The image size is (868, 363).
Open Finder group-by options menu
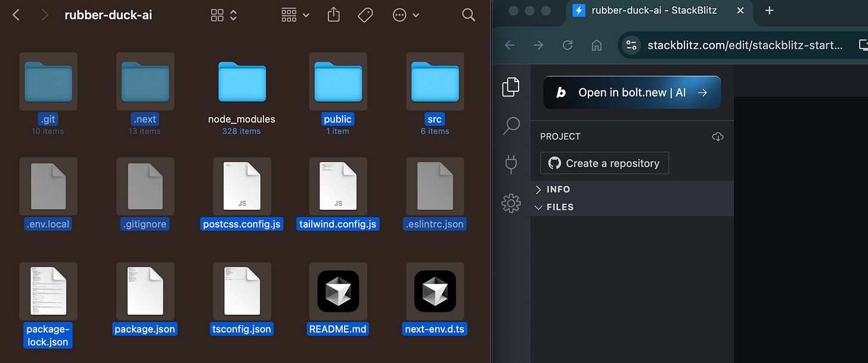(295, 15)
